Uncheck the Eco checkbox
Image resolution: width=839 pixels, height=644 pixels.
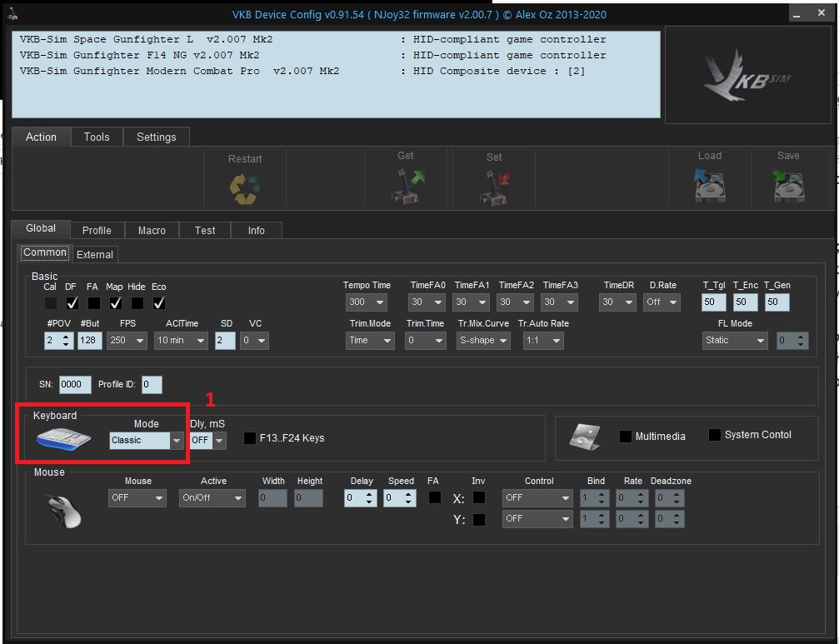159,303
